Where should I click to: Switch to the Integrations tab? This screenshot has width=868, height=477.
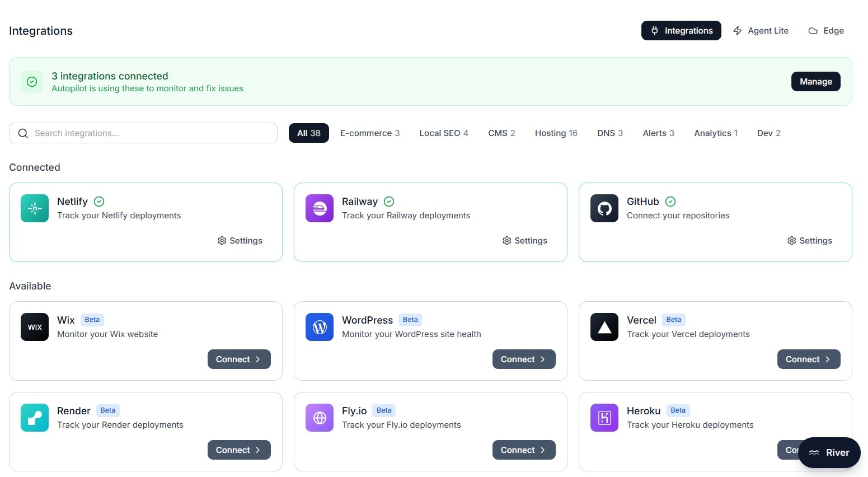point(681,31)
